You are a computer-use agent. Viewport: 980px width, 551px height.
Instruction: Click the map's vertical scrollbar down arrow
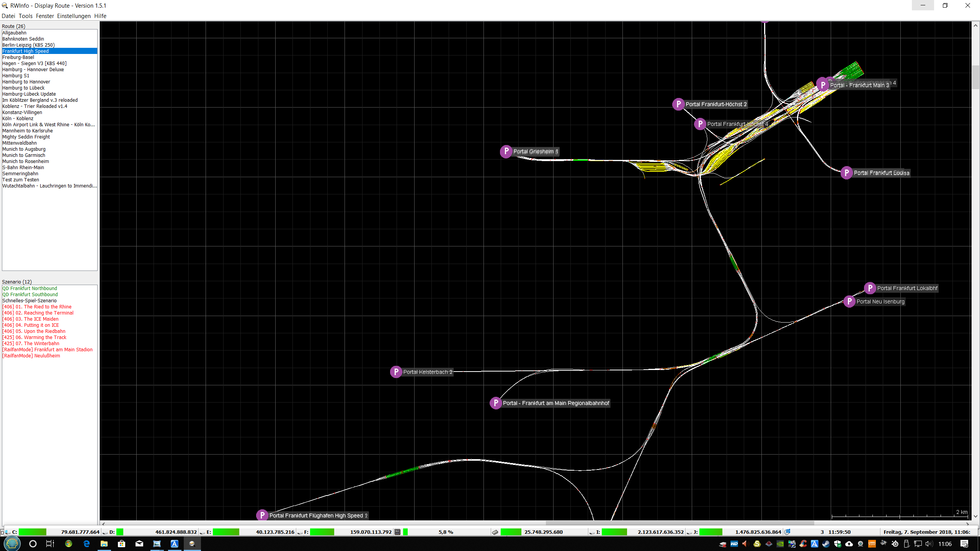pos(975,516)
